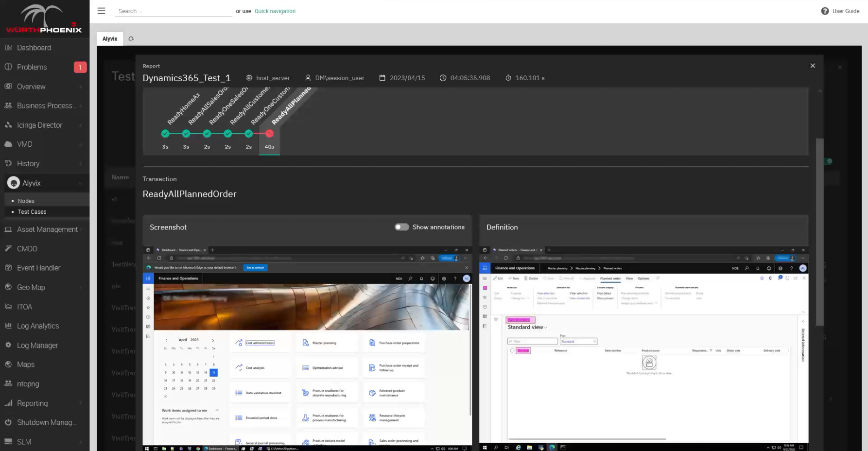
Task: Click the Log Manager gear icon
Action: [8, 345]
